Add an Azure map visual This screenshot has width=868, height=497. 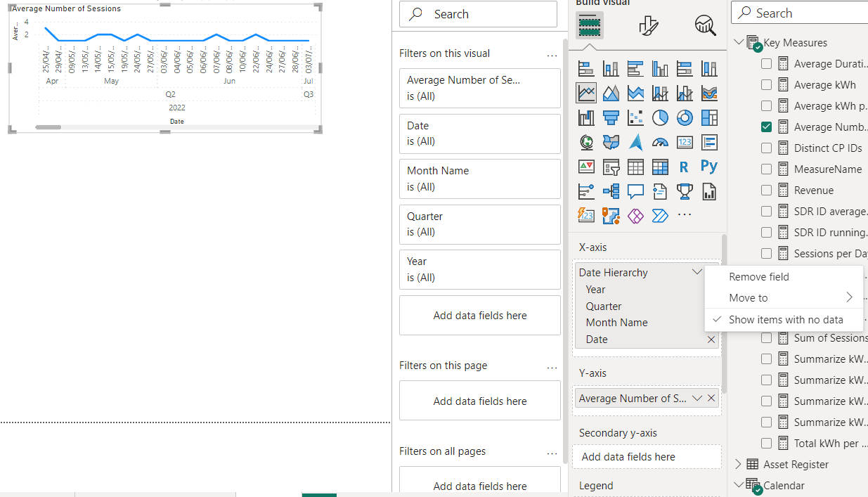(x=635, y=142)
